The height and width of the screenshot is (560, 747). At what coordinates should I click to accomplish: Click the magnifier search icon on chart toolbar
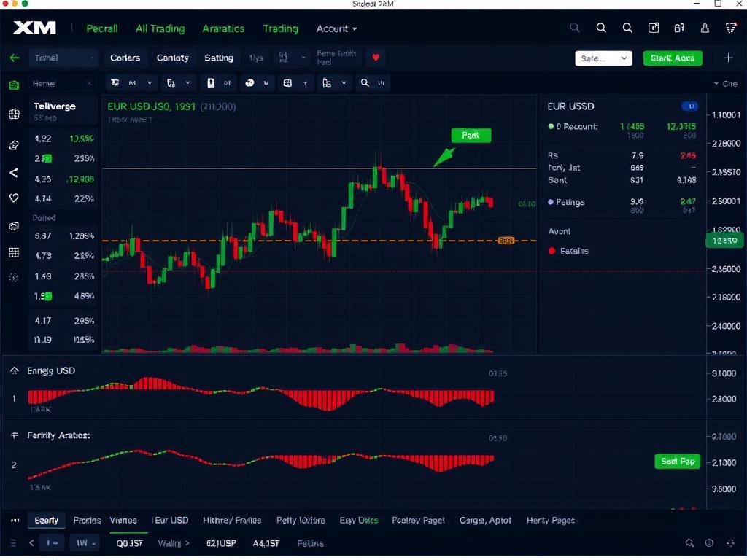364,82
